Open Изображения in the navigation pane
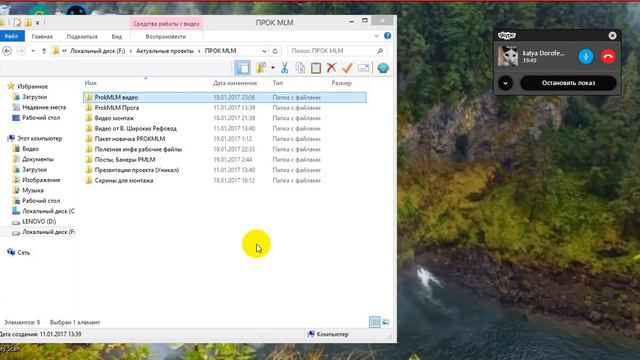Viewport: 640px width, 360px height. 41,180
